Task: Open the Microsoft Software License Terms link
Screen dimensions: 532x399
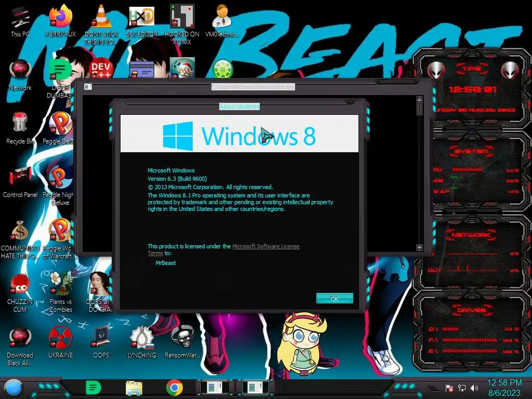Action: click(x=265, y=246)
